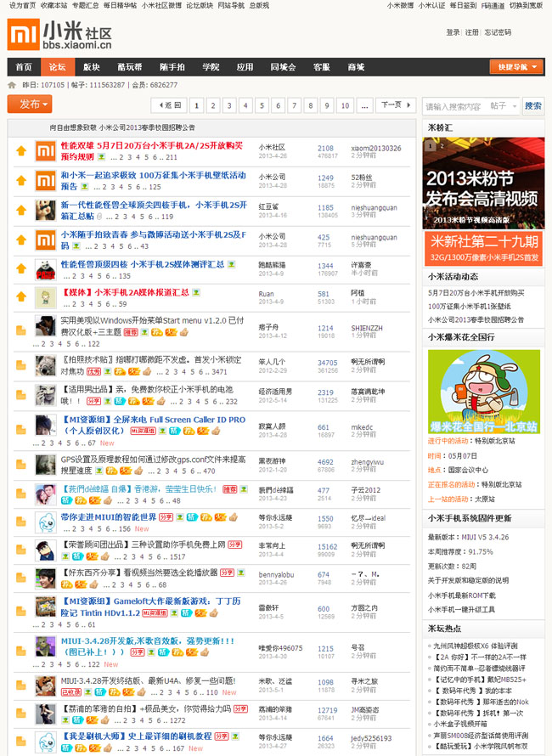Click reply count 34705 on 拍照技术贴 thread
This screenshot has height=756, width=552.
(327, 363)
